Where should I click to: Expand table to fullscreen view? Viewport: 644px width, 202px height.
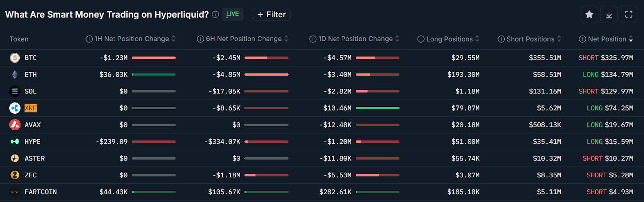coord(629,15)
